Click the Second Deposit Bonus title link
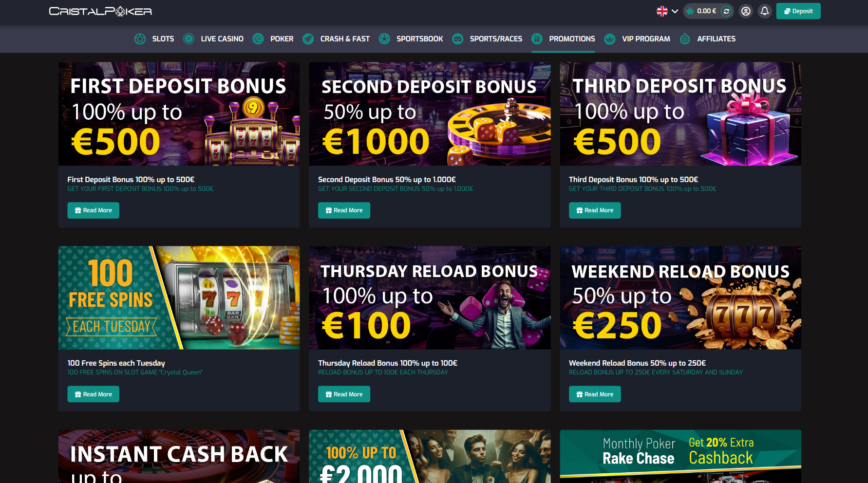 [387, 180]
